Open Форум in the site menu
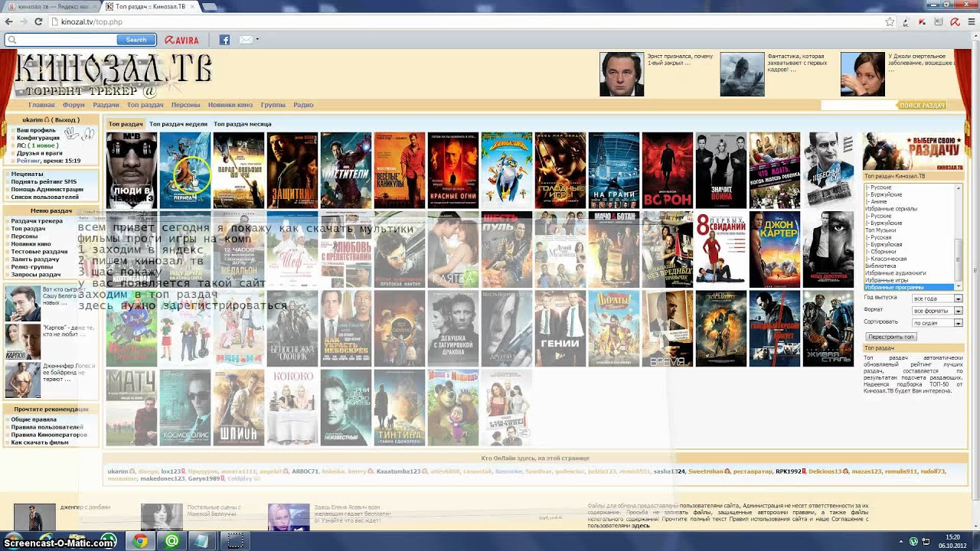This screenshot has width=980, height=551. (73, 105)
